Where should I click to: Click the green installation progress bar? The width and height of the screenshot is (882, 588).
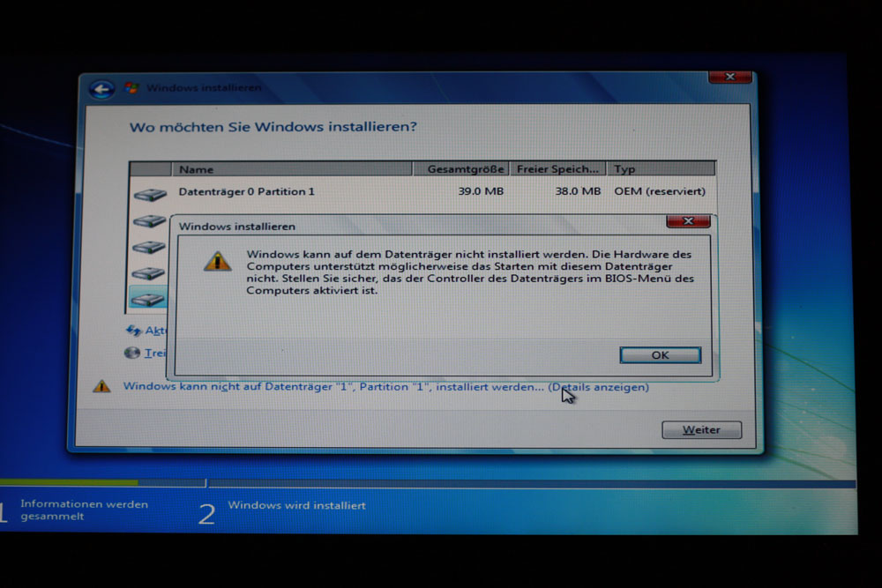(69, 482)
